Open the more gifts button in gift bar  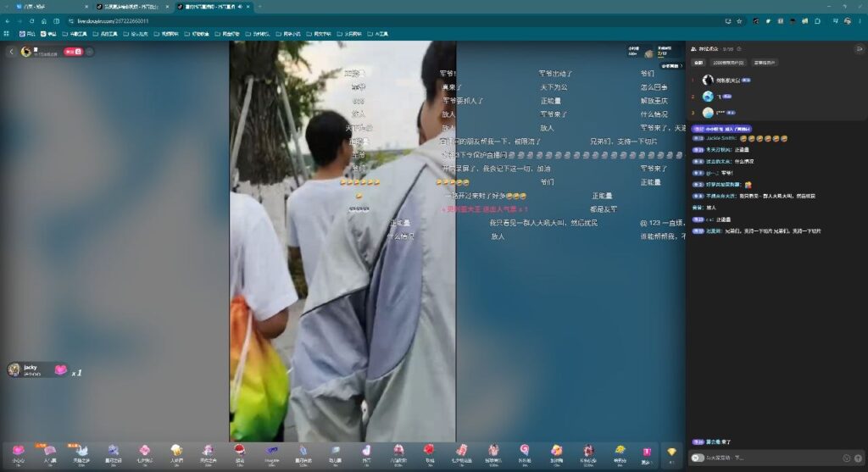pyautogui.click(x=646, y=453)
